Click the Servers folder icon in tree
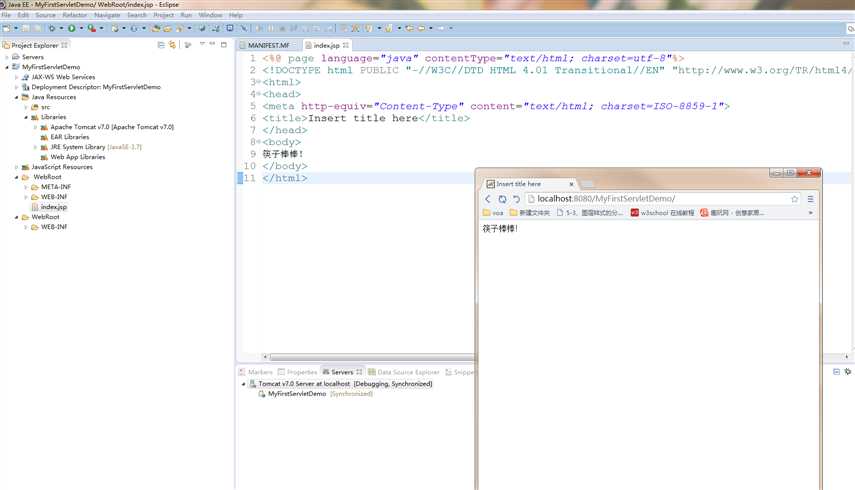 pyautogui.click(x=16, y=57)
